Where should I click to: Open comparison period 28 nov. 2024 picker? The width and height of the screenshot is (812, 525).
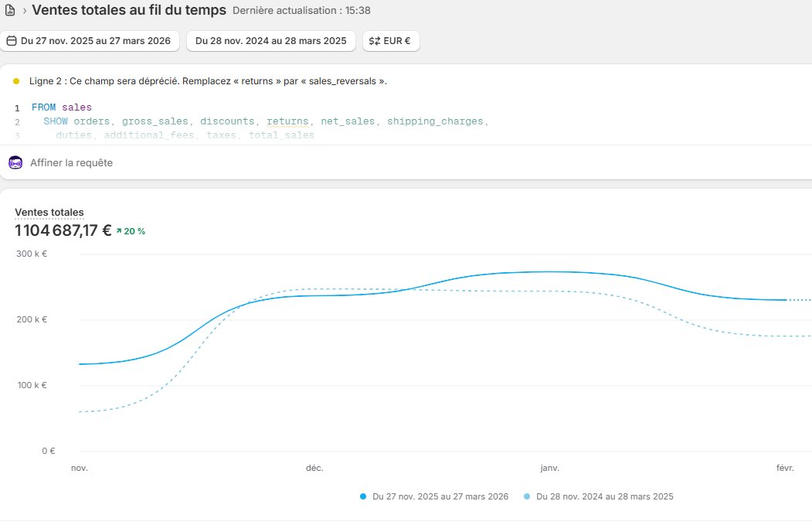(x=271, y=41)
